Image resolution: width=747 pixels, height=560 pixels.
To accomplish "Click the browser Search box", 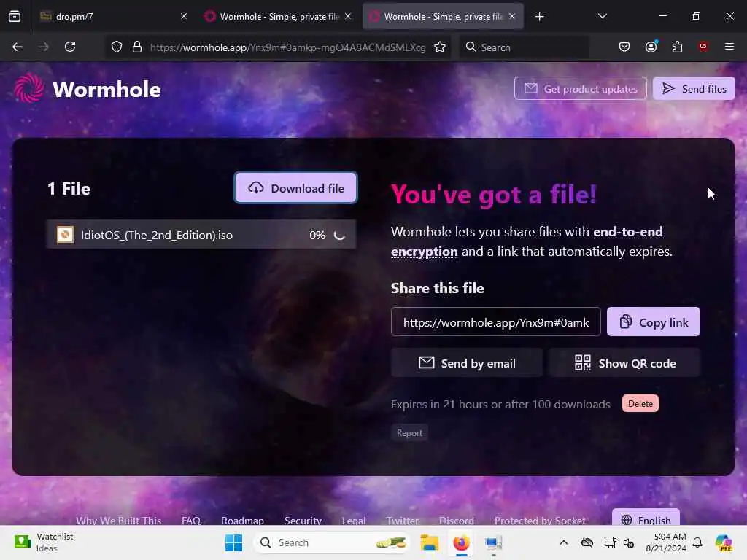I will (524, 47).
